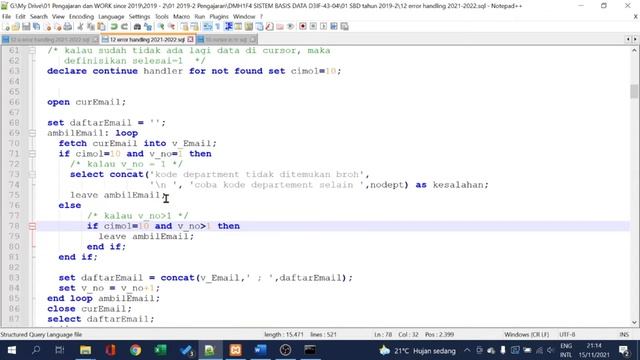Toggle the file monitoring eye icon
640x360 pixels.
pos(290,27)
